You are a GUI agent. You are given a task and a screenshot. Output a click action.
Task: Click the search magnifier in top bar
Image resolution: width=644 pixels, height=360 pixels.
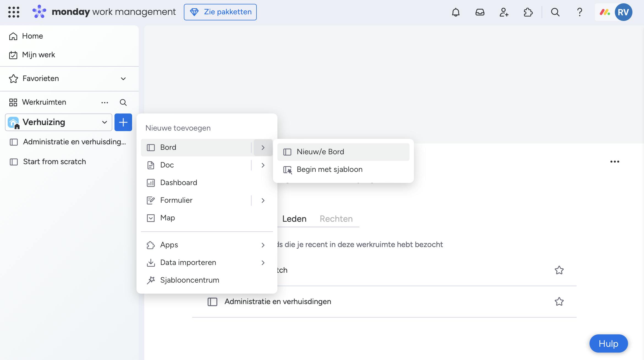(x=555, y=12)
